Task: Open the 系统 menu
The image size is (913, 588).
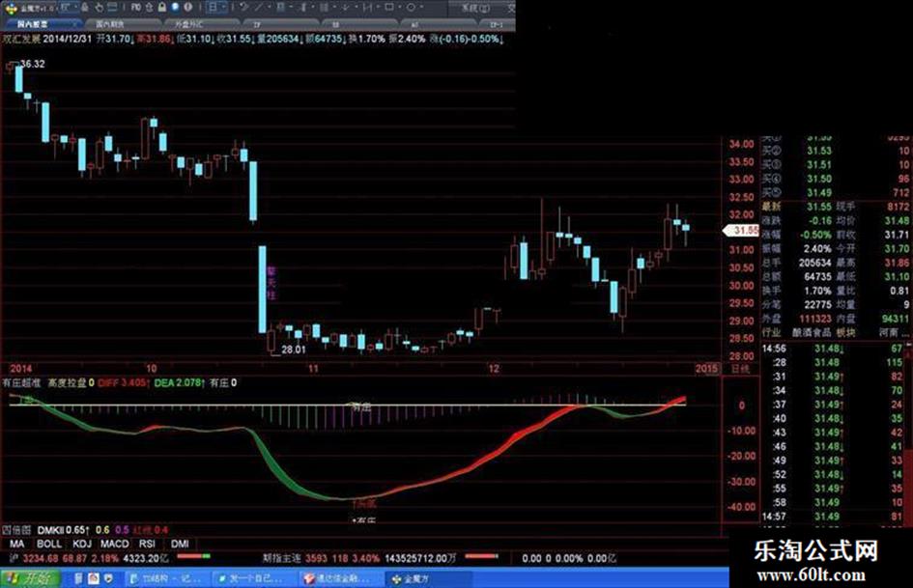Action: [x=475, y=8]
